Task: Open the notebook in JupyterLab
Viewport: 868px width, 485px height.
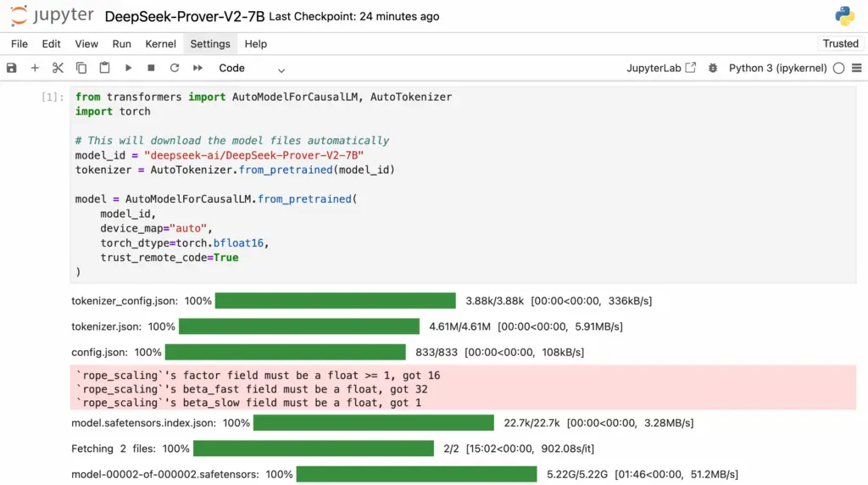Action: pyautogui.click(x=661, y=68)
